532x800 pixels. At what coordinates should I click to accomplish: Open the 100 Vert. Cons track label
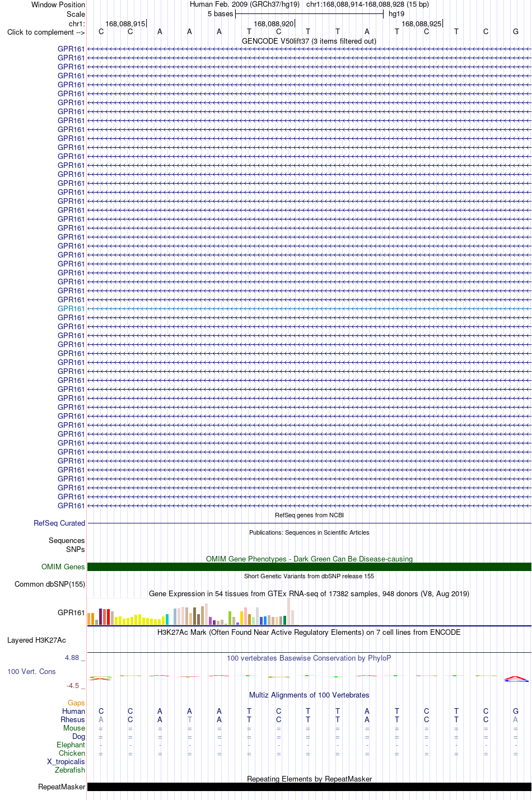(x=31, y=671)
